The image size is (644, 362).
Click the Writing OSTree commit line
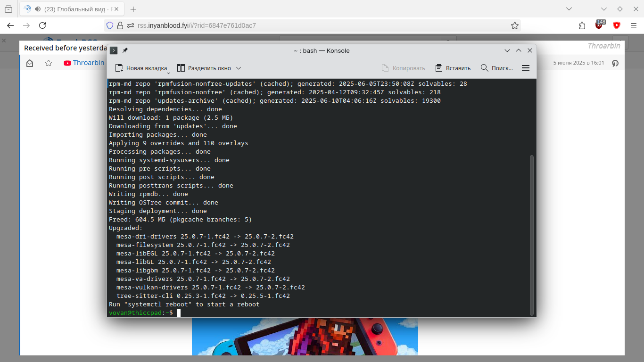pos(164,203)
